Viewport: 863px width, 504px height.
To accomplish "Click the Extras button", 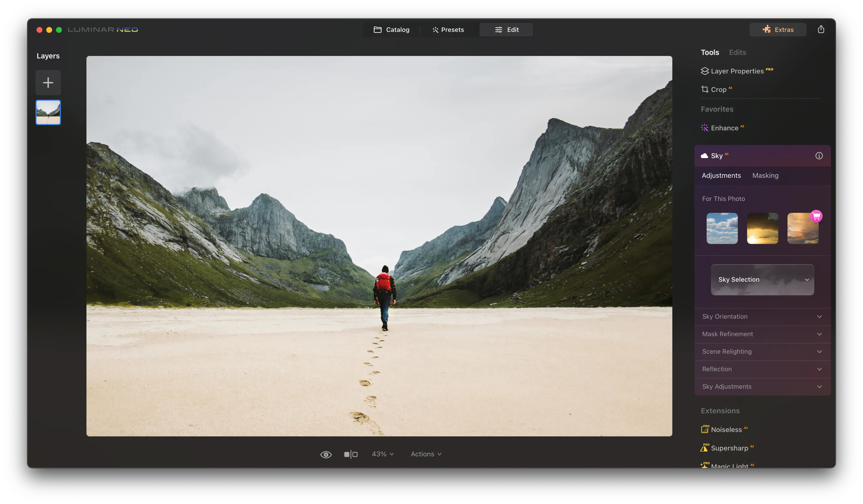I will (778, 29).
